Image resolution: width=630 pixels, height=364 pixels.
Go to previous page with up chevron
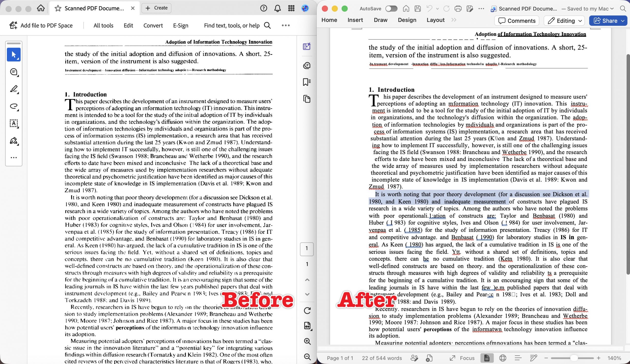coord(307,280)
